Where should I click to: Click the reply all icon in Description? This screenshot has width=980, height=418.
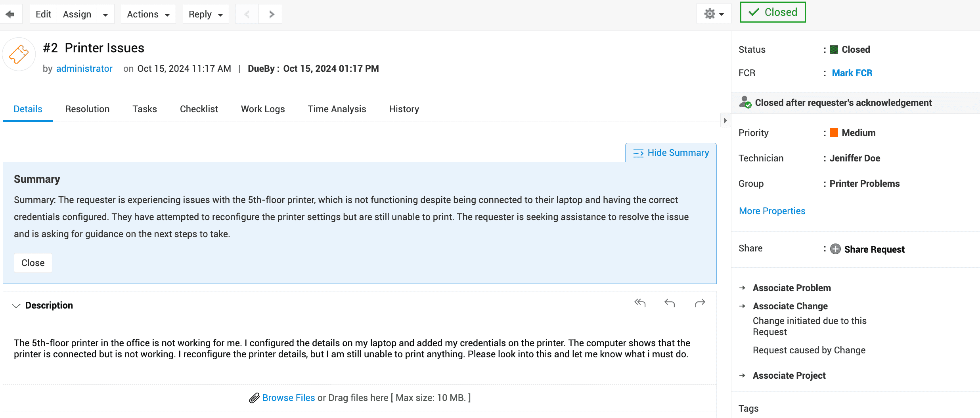[640, 303]
